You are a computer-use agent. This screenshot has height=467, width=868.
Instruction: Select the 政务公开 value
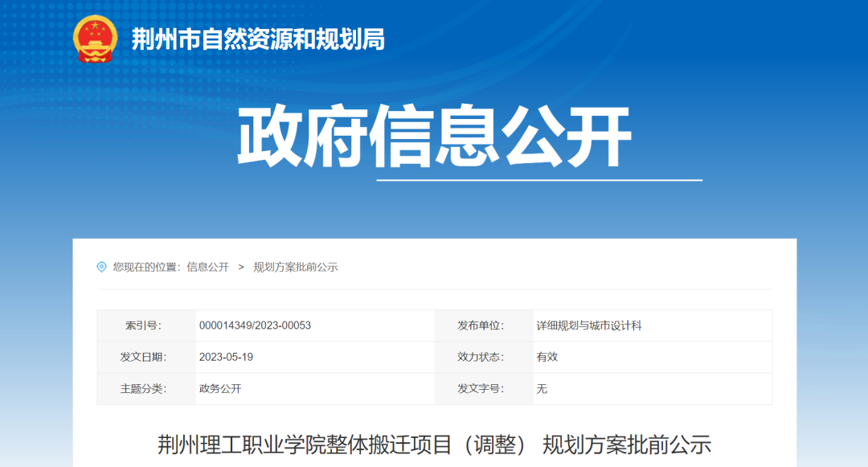click(220, 389)
